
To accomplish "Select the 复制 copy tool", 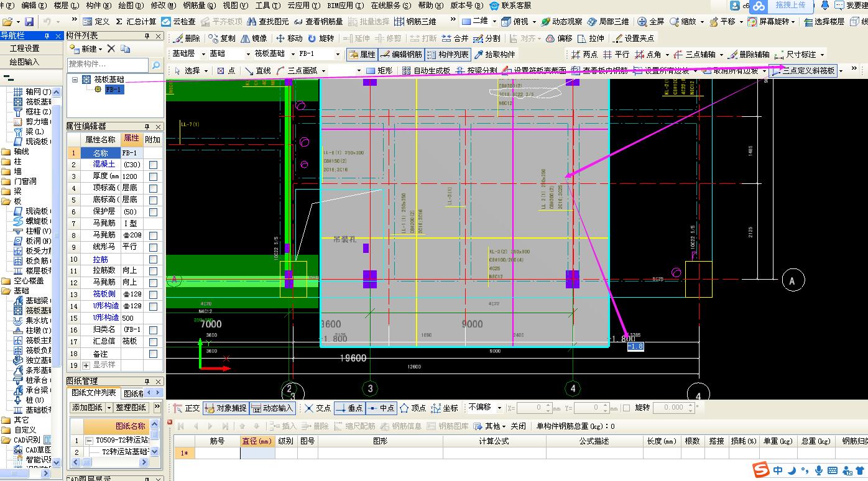I will pos(223,38).
